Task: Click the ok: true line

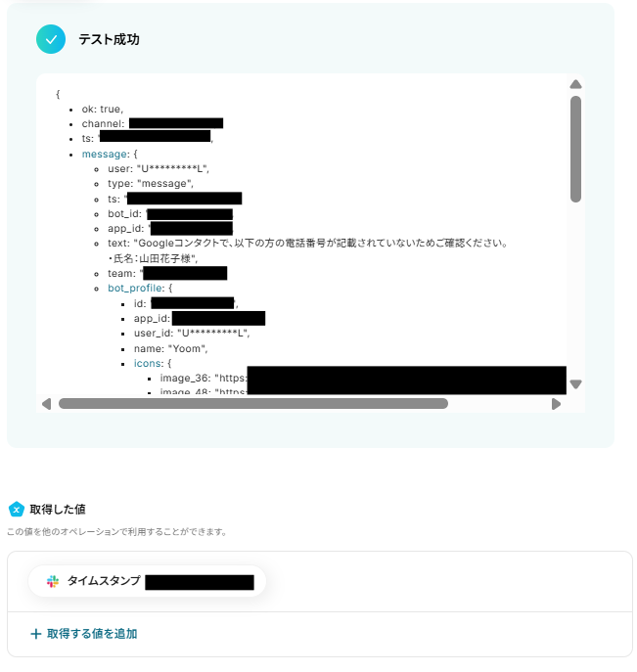Action: click(103, 109)
